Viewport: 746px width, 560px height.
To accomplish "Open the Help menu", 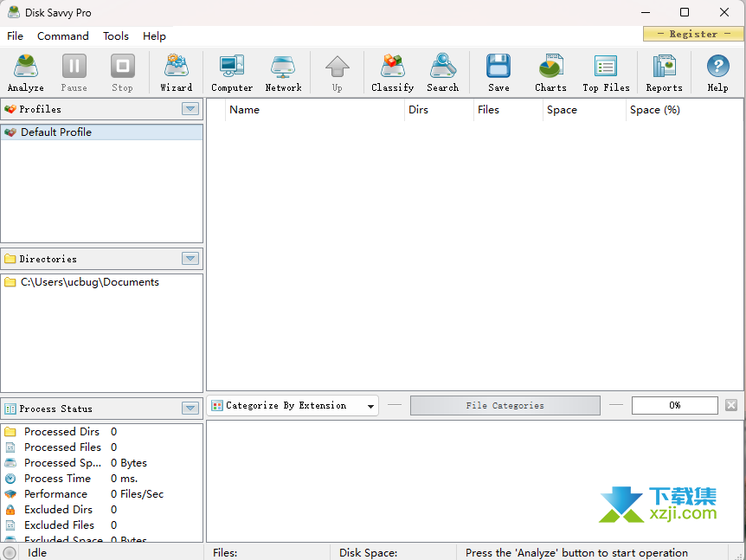I will (154, 36).
